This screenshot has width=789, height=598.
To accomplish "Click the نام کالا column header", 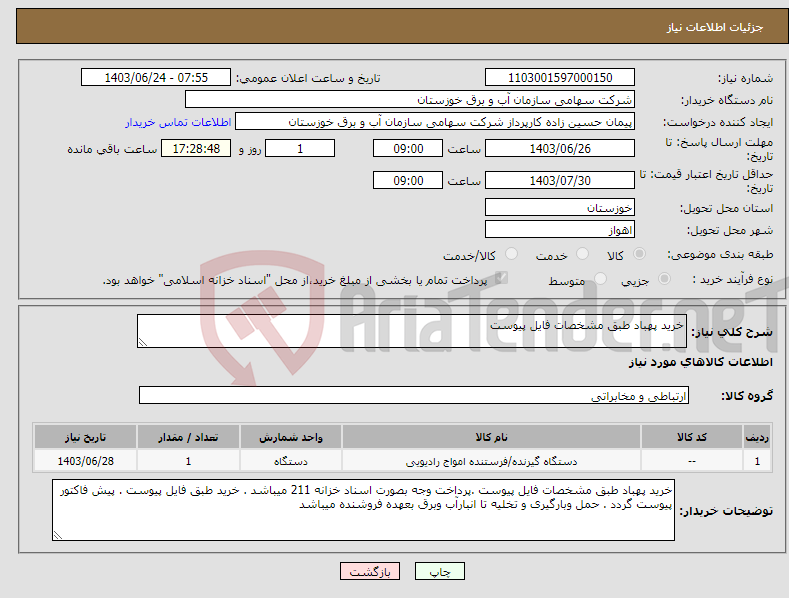I will [x=491, y=437].
